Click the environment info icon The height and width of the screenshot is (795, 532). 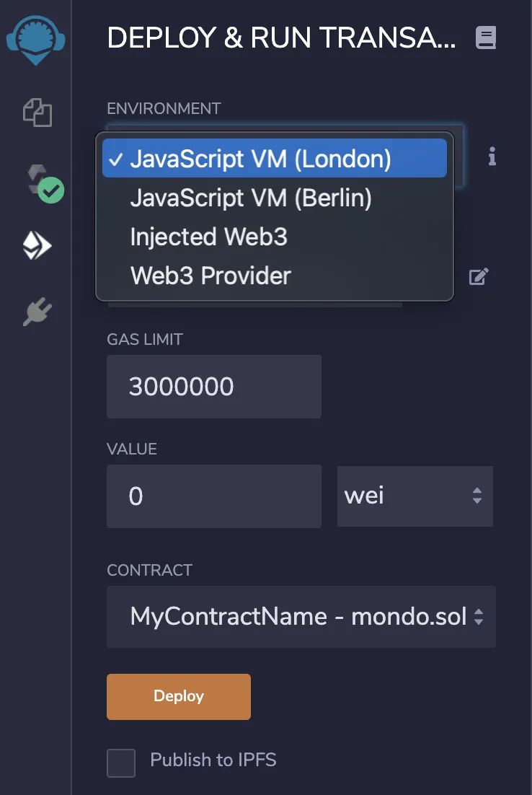click(x=492, y=157)
